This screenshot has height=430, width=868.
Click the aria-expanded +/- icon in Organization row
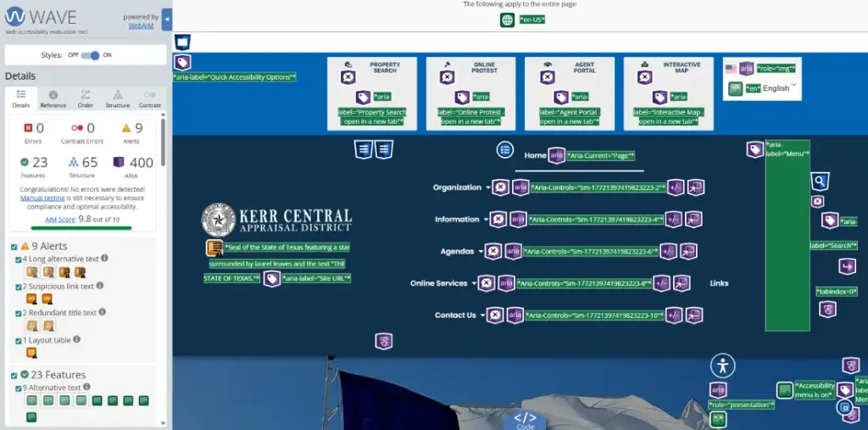[676, 187]
